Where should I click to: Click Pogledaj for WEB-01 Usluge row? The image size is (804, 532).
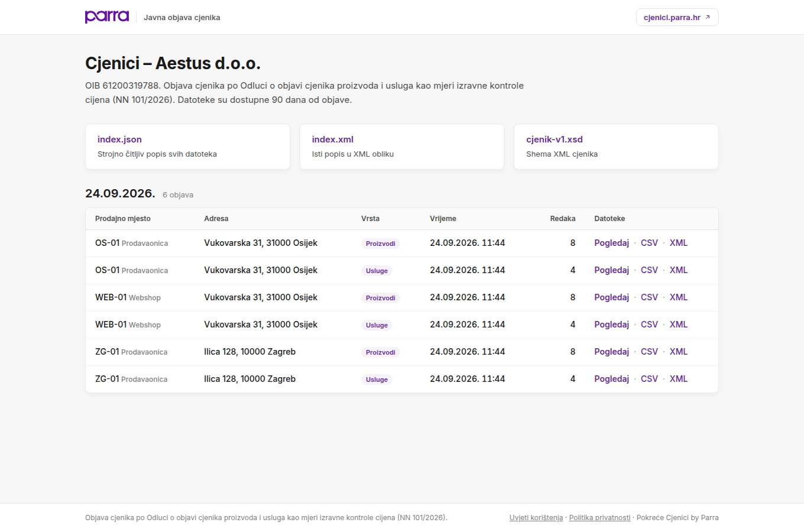(x=611, y=325)
